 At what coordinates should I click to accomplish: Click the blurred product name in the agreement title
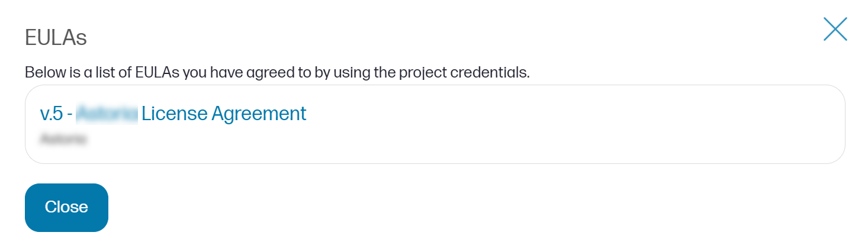[107, 113]
